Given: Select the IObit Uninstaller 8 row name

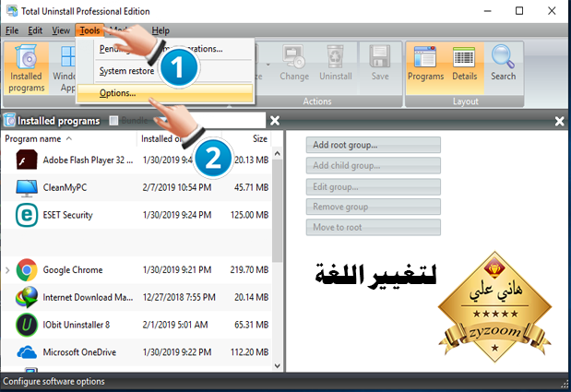Looking at the screenshot, I should pos(77,325).
